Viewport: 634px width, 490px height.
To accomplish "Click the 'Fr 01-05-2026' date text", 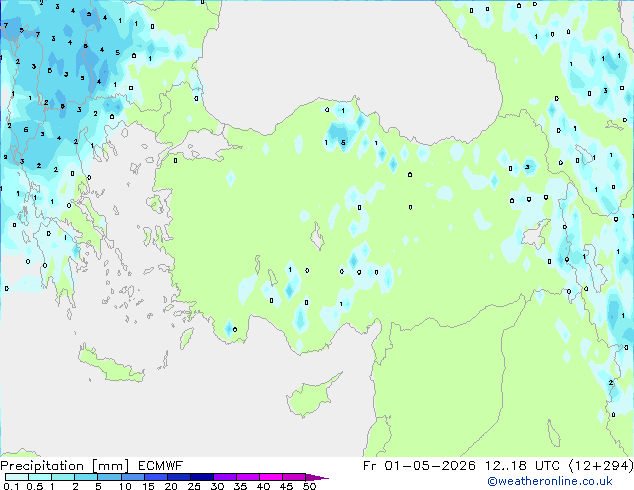I will click(x=419, y=466).
